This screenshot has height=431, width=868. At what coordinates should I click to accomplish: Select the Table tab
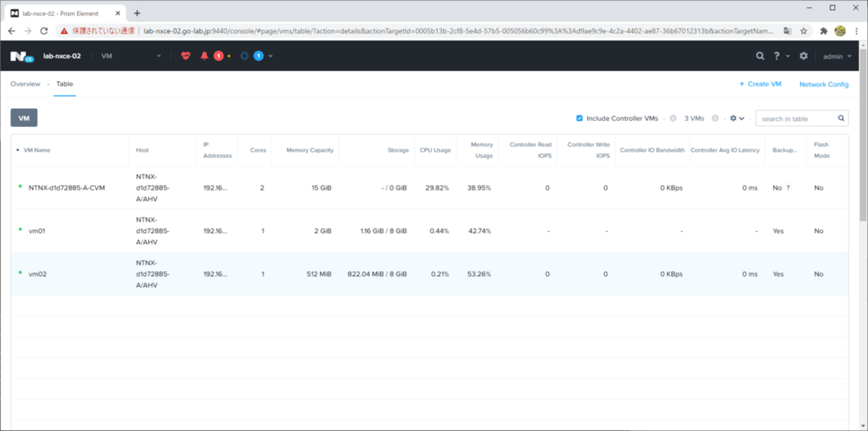(65, 84)
